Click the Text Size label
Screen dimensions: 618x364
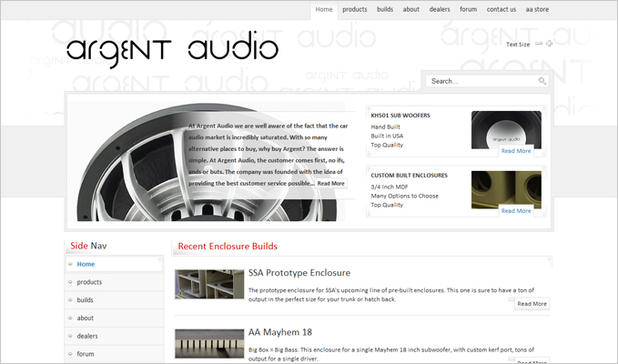tap(518, 44)
